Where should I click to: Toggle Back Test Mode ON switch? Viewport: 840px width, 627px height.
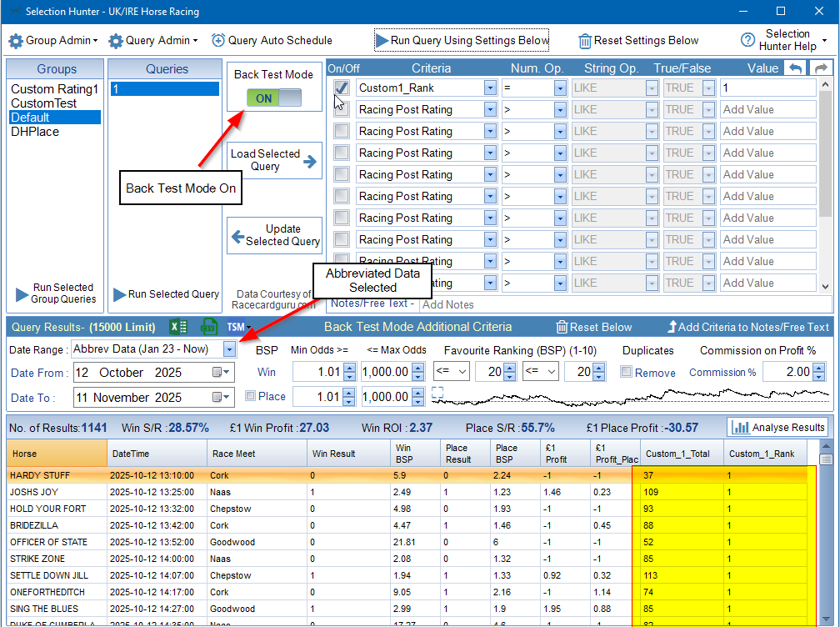[x=274, y=98]
